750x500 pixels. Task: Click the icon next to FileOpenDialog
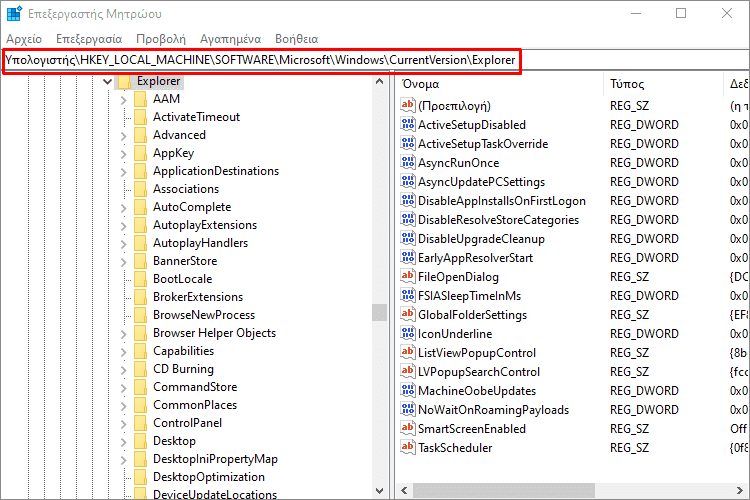coord(408,277)
